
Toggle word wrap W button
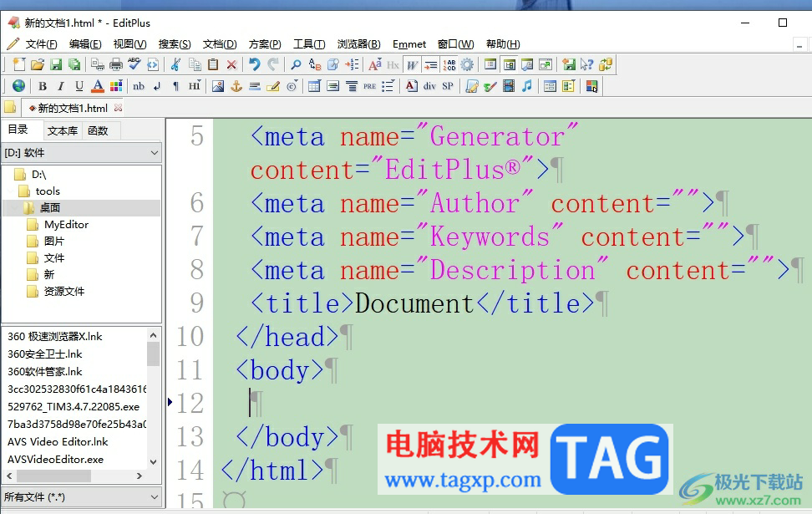412,64
